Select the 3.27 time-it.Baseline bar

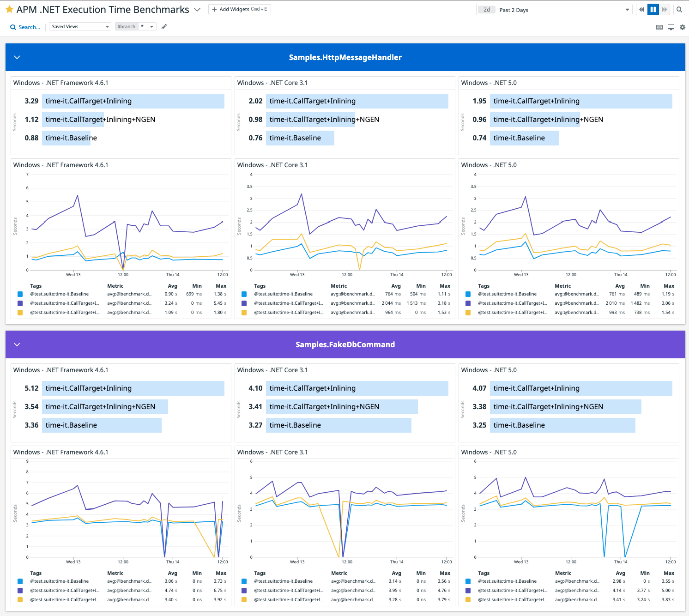point(338,425)
